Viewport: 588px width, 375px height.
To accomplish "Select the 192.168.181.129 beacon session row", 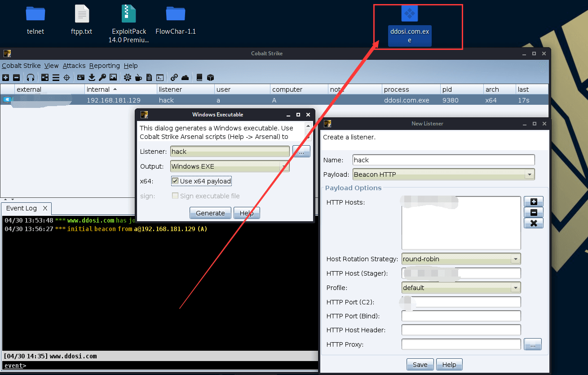I will click(274, 100).
